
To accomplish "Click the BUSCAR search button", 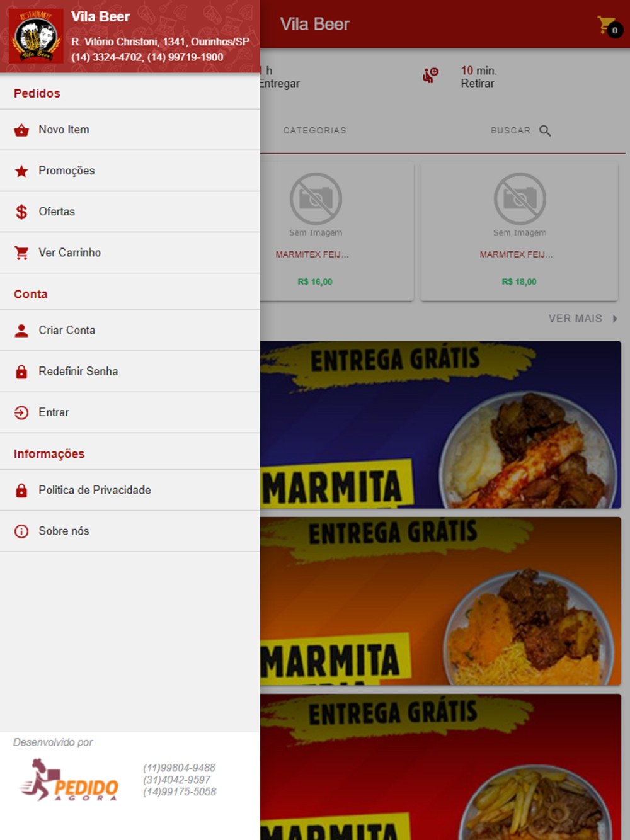I will click(x=521, y=130).
